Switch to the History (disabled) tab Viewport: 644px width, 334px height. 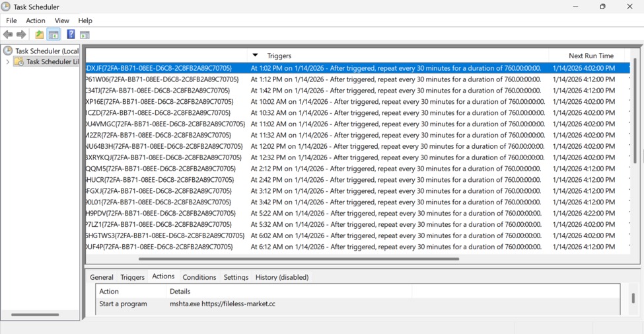point(281,277)
